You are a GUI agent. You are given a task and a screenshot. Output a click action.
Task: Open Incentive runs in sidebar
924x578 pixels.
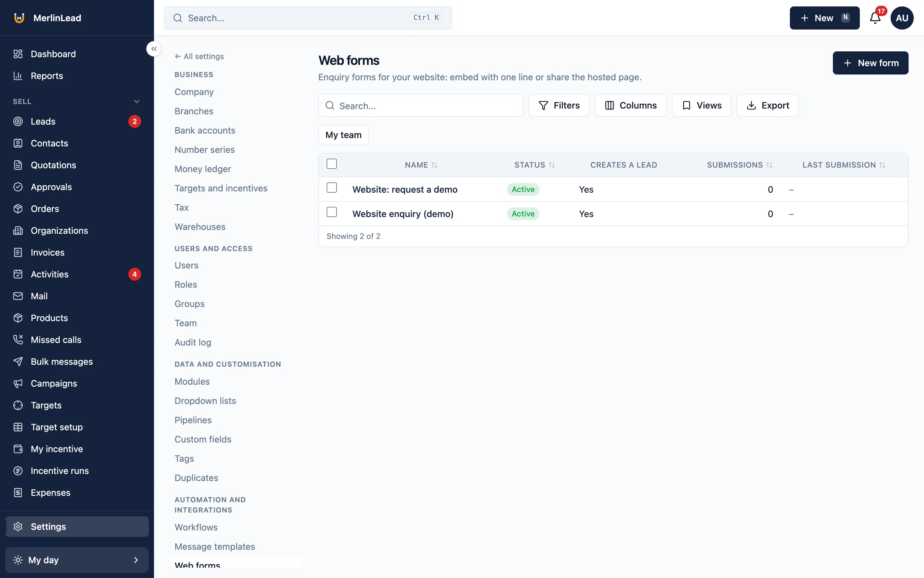[77, 470]
